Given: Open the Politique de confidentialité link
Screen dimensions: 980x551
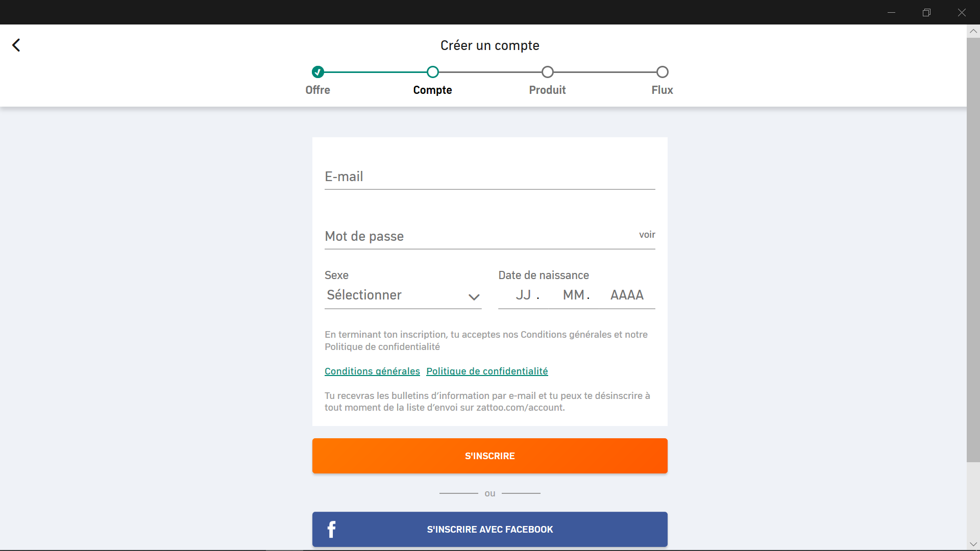Looking at the screenshot, I should (487, 371).
